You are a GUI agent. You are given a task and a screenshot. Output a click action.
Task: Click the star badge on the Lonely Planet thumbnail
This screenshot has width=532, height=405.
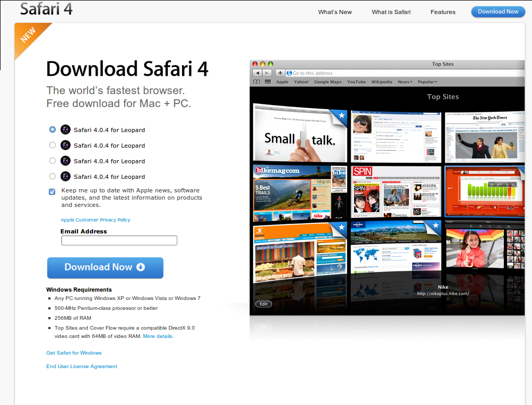tap(435, 225)
